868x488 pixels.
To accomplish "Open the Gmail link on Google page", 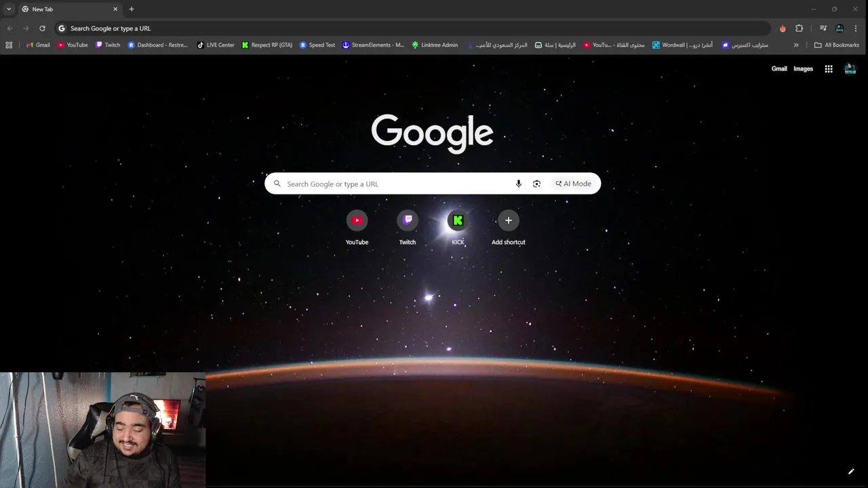I will (x=779, y=68).
